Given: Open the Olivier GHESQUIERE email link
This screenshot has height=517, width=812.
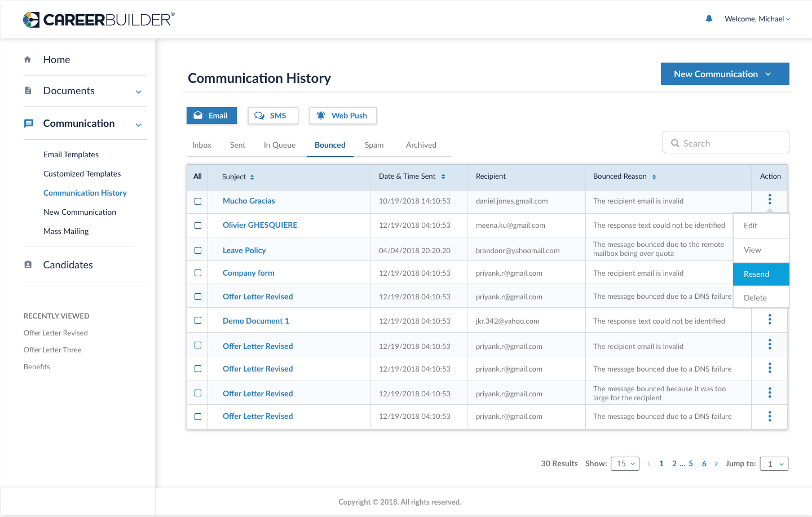Looking at the screenshot, I should pos(260,225).
